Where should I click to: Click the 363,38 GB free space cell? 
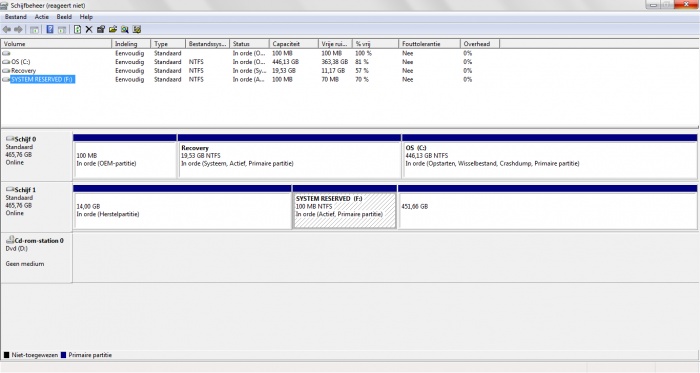click(x=334, y=62)
